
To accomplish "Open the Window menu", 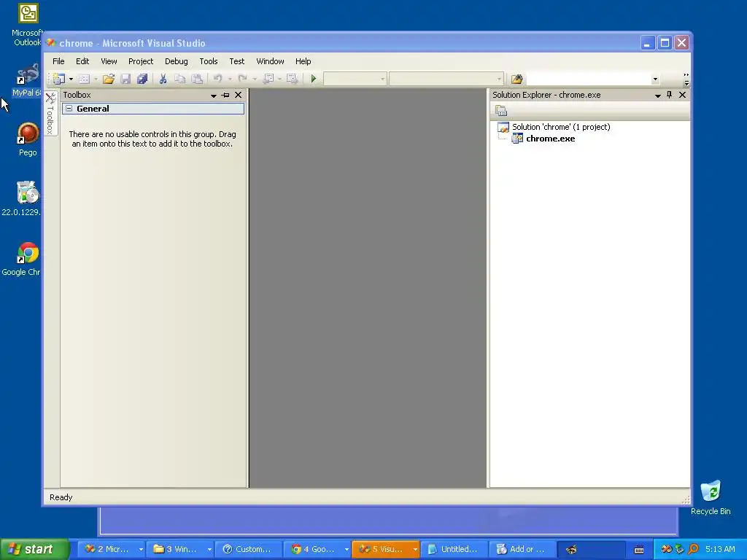I will 270,61.
